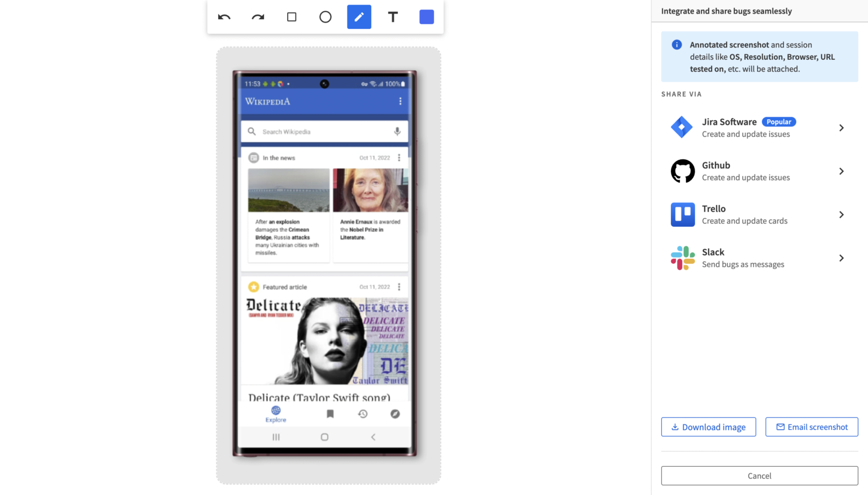Expand the Github option chevron
This screenshot has height=495, width=868.
tap(841, 171)
